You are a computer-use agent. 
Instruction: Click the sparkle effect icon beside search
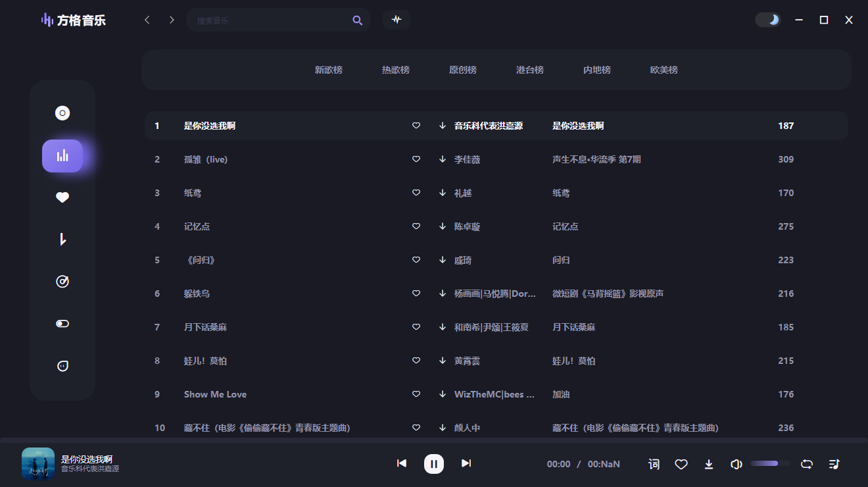tap(396, 20)
